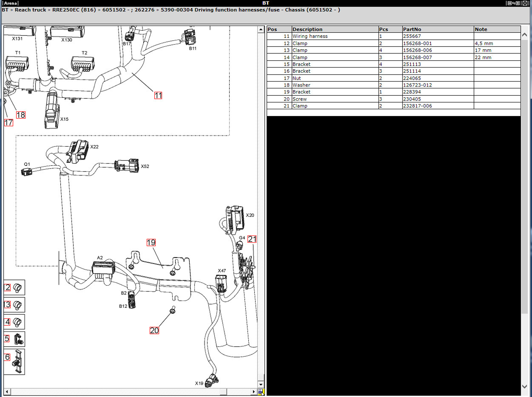The height and width of the screenshot is (397, 532).
Task: Click the split layout toggle icon in title bar
Action: pyautogui.click(x=513, y=3)
